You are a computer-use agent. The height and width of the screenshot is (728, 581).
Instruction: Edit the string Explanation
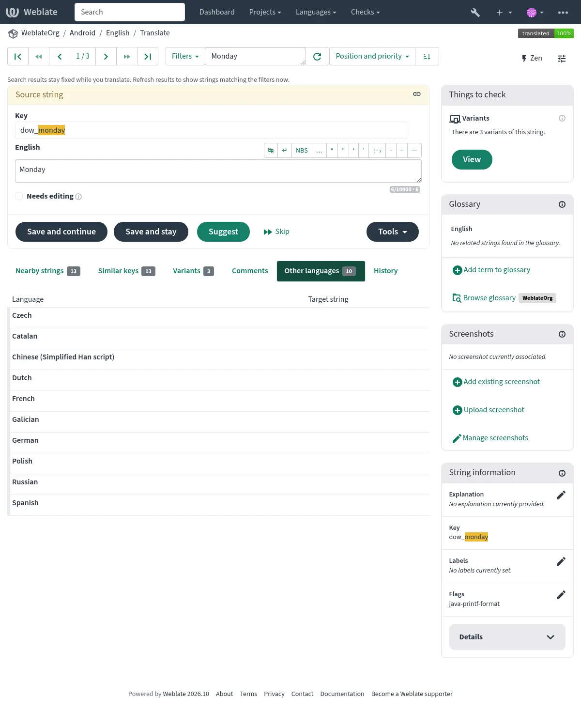[561, 495]
